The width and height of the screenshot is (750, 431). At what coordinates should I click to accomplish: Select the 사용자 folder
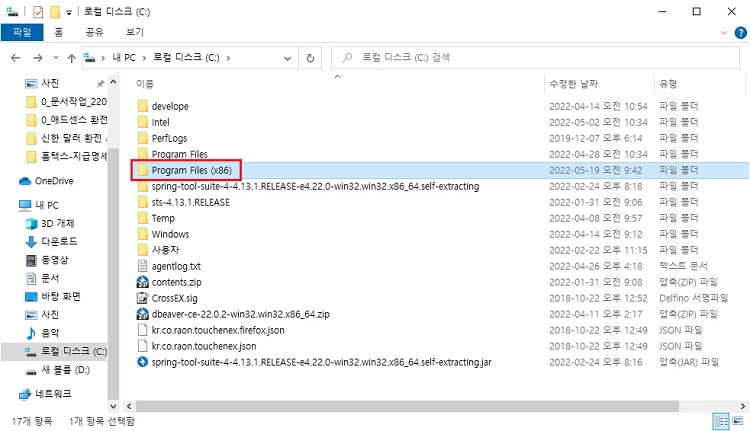165,250
